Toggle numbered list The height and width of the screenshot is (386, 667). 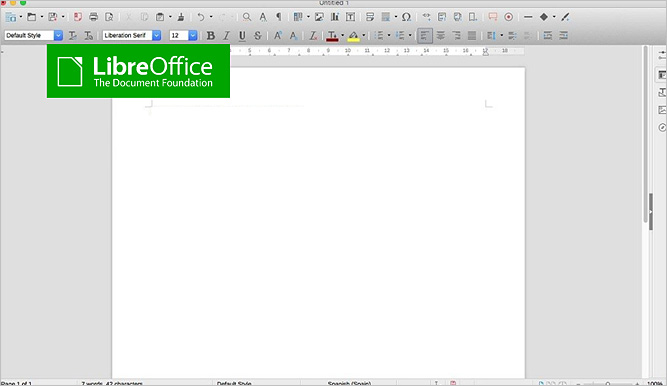click(400, 36)
